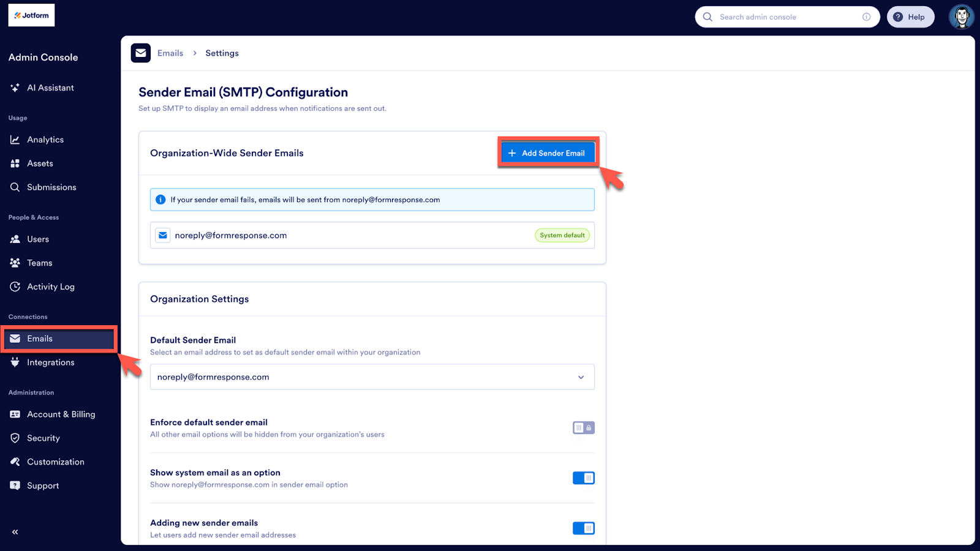The height and width of the screenshot is (551, 980).
Task: Open the Help button
Action: point(910,17)
